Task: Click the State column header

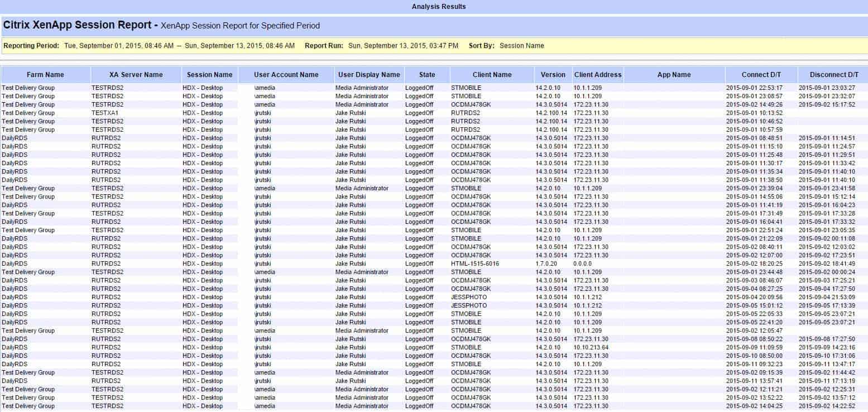Action: click(427, 75)
